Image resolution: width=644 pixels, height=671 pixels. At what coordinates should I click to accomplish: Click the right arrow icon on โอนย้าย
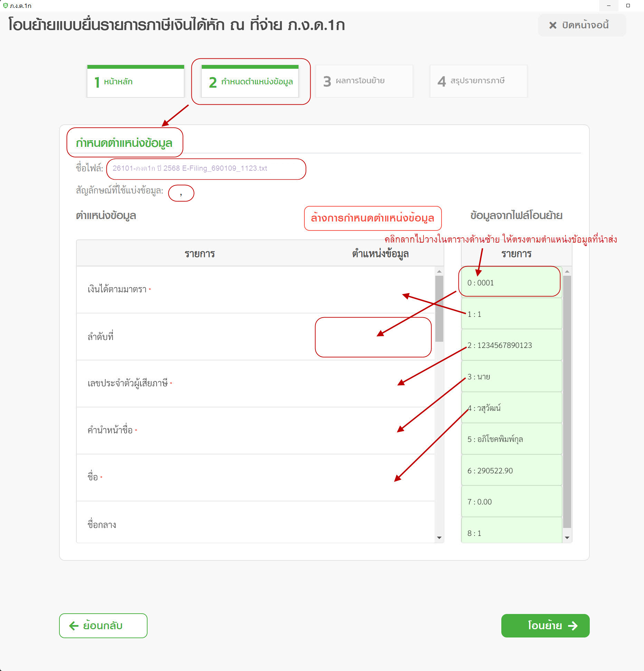[573, 626]
